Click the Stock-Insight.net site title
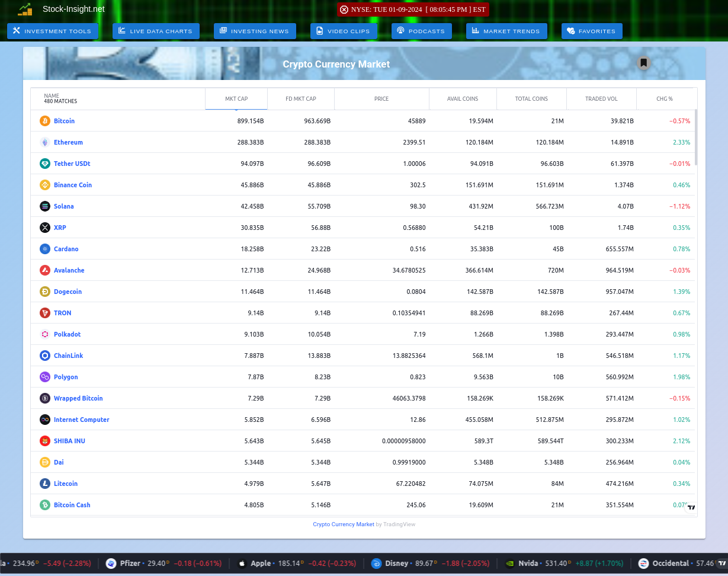The image size is (728, 576). pos(73,9)
